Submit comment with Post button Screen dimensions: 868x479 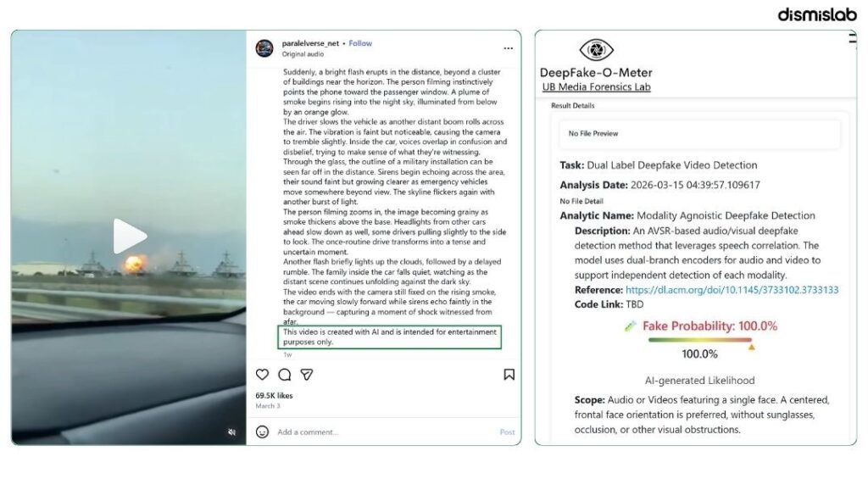click(507, 432)
